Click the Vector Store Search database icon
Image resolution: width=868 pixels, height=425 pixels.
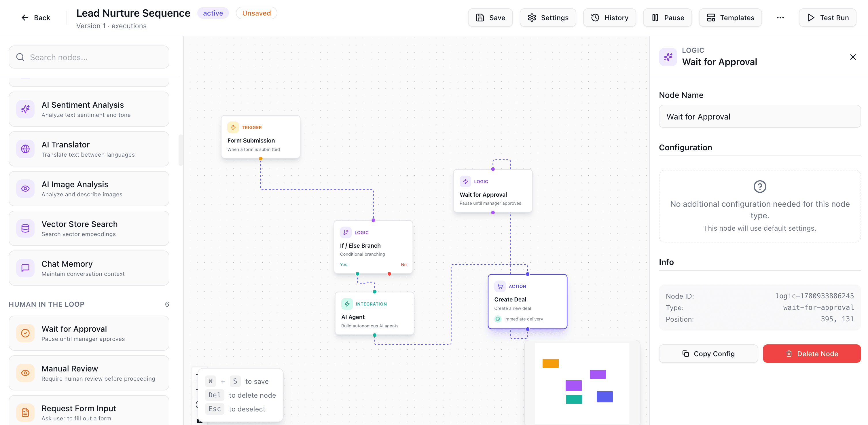pyautogui.click(x=25, y=228)
